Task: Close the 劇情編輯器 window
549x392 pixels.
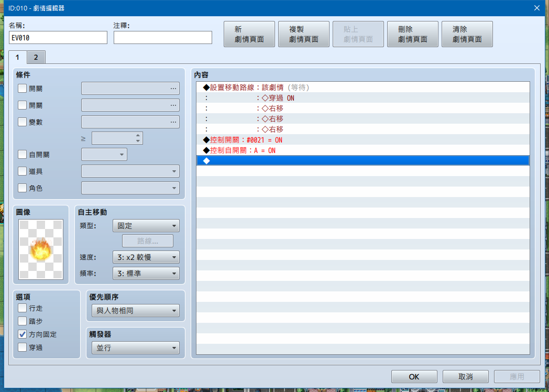Action: pyautogui.click(x=537, y=8)
